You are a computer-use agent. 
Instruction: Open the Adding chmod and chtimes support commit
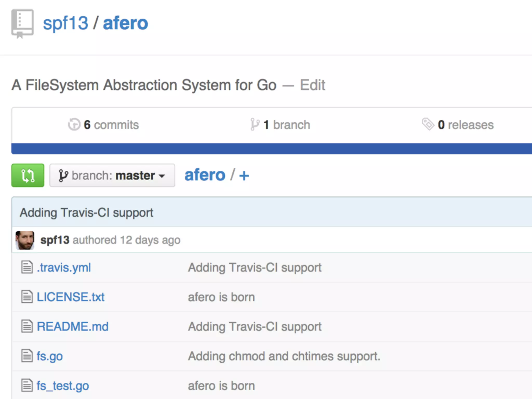pos(284,356)
